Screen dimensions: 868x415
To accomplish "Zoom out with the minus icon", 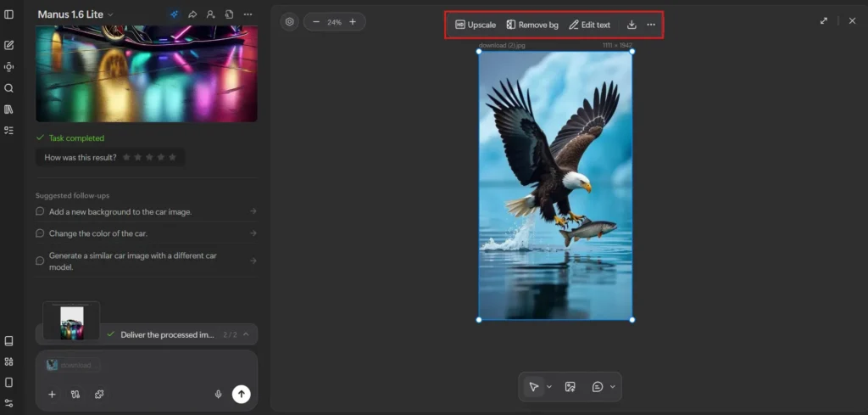I will [316, 22].
